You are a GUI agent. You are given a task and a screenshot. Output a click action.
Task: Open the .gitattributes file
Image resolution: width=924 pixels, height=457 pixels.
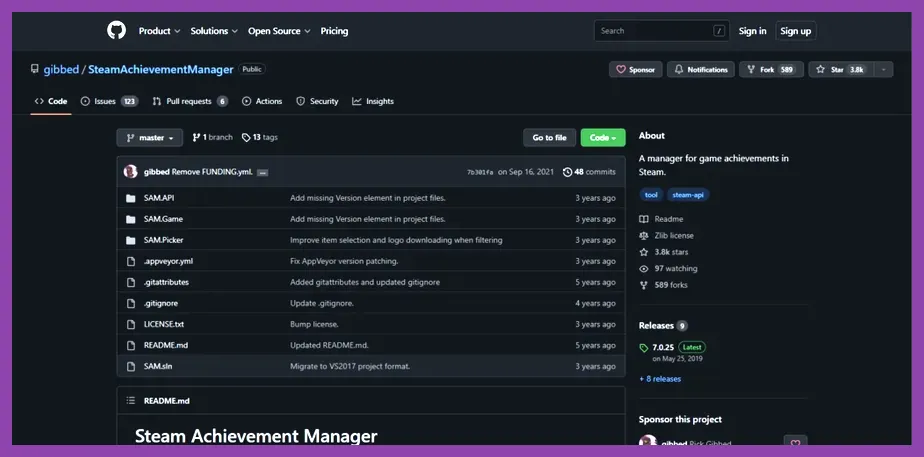coord(166,282)
